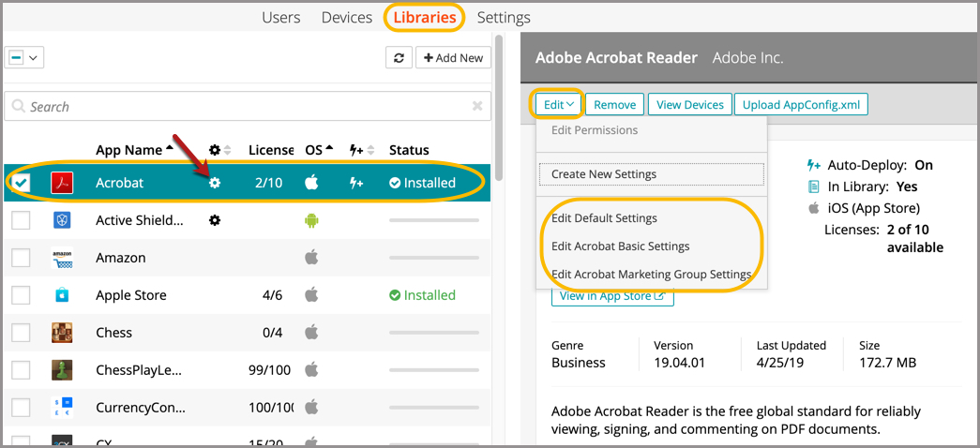The height and width of the screenshot is (448, 980).
Task: Click the gear icon in Active Shield row
Action: [x=215, y=220]
